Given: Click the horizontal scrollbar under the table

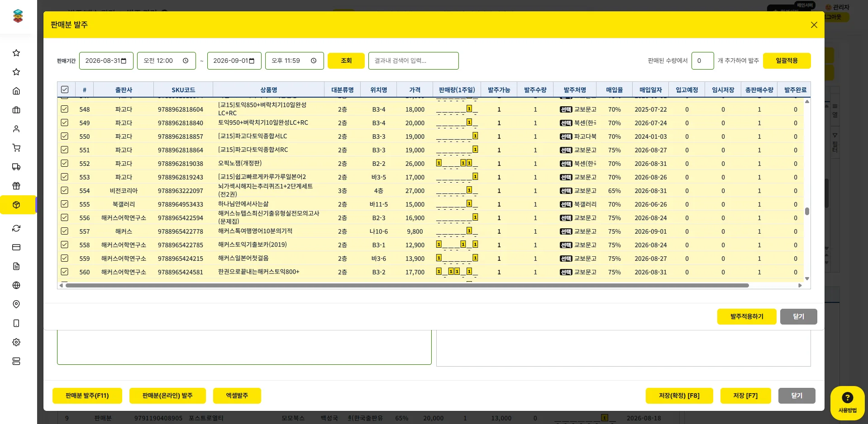Looking at the screenshot, I should click(x=407, y=285).
